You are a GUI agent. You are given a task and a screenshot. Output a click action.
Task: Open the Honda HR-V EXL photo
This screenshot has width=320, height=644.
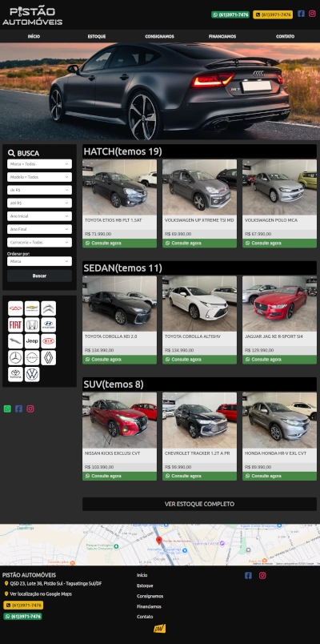(x=279, y=421)
